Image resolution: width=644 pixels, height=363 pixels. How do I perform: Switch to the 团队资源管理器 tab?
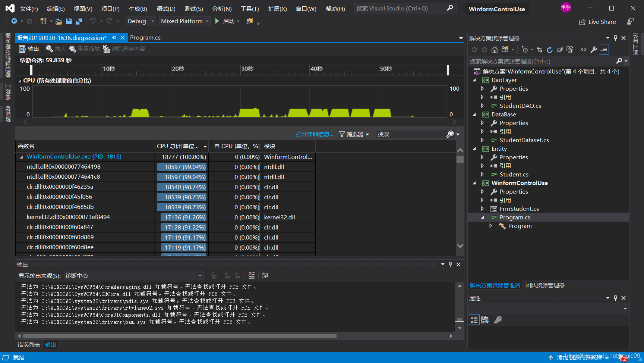(545, 285)
